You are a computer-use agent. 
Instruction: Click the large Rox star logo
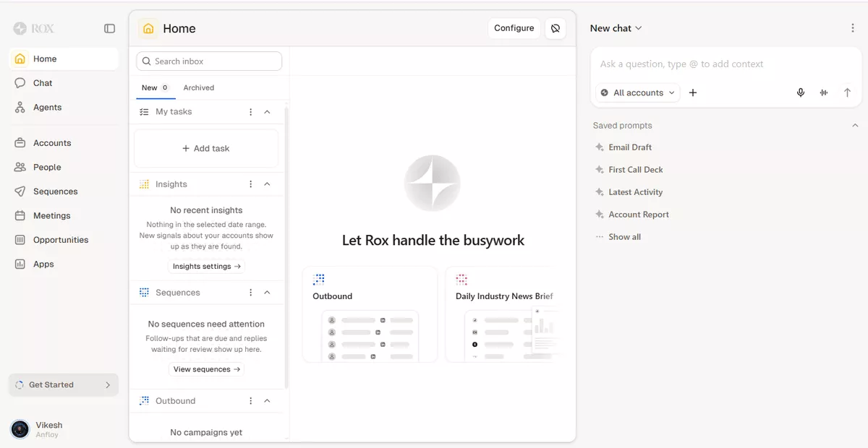(x=433, y=183)
